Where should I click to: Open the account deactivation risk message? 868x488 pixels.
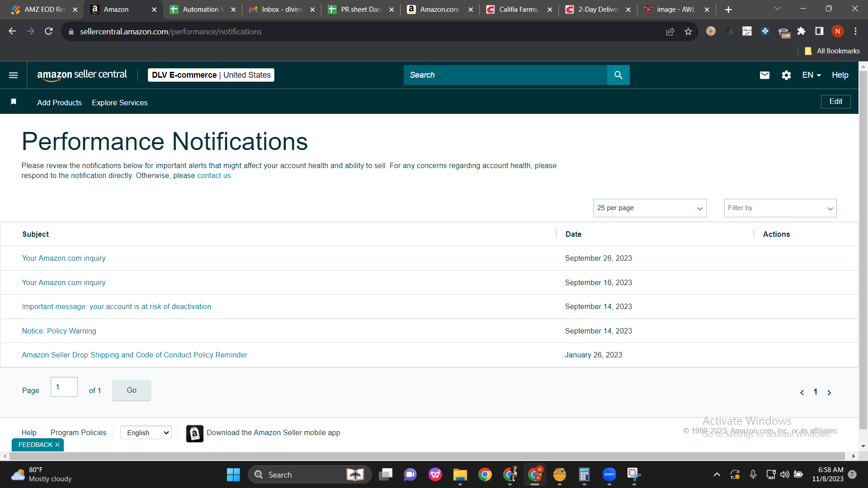[x=117, y=307]
